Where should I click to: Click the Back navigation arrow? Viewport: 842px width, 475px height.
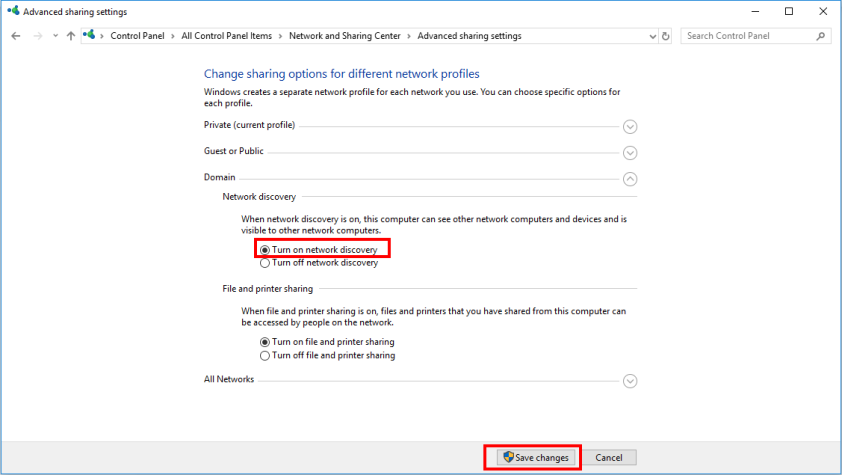[x=16, y=36]
